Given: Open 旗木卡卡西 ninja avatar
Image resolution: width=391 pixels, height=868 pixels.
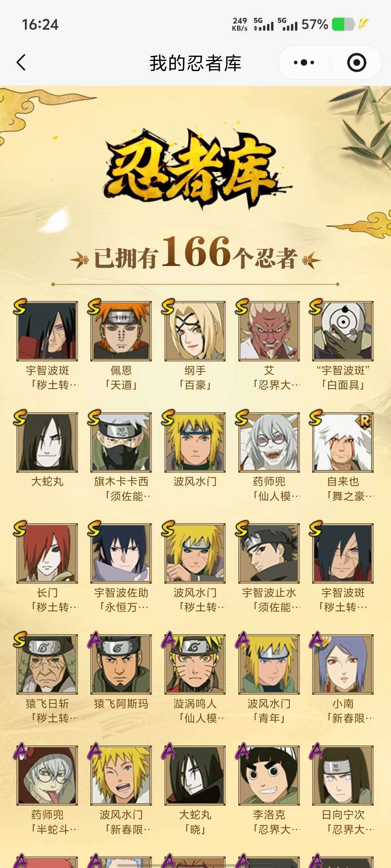Looking at the screenshot, I should (121, 442).
